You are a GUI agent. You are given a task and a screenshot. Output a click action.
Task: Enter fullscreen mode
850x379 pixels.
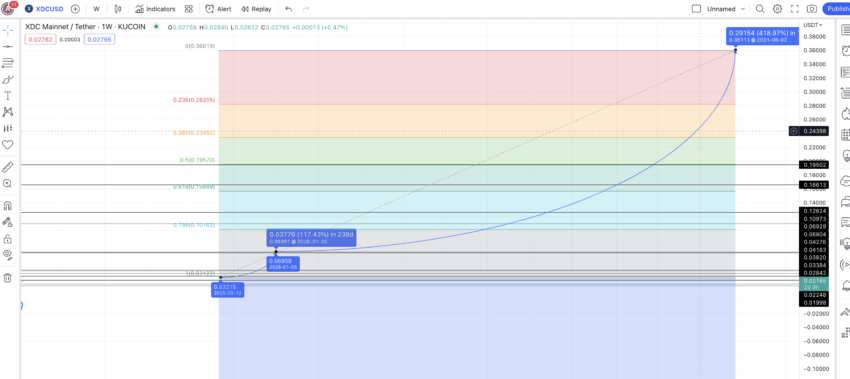coord(795,9)
